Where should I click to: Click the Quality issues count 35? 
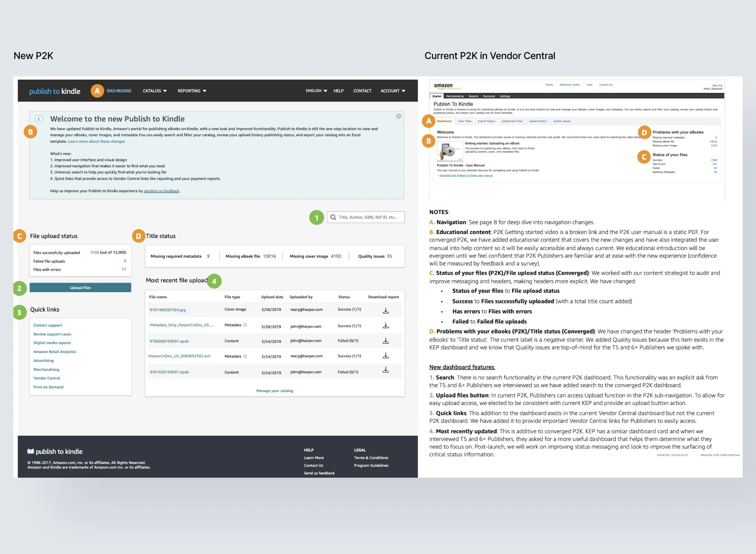[x=389, y=256]
